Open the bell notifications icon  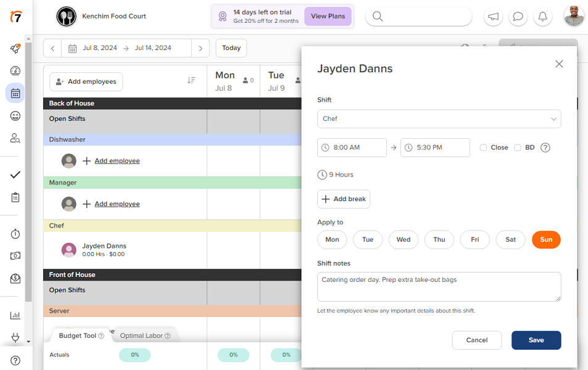click(x=542, y=17)
